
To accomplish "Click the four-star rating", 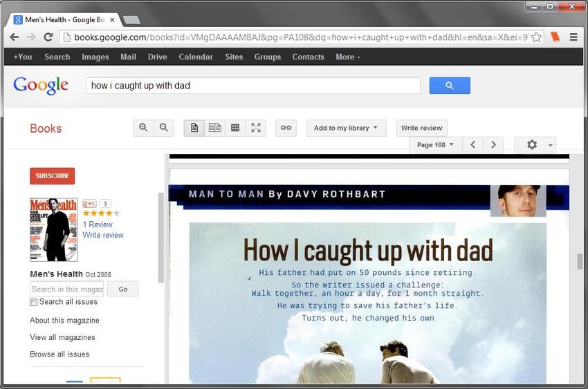I will point(101,213).
